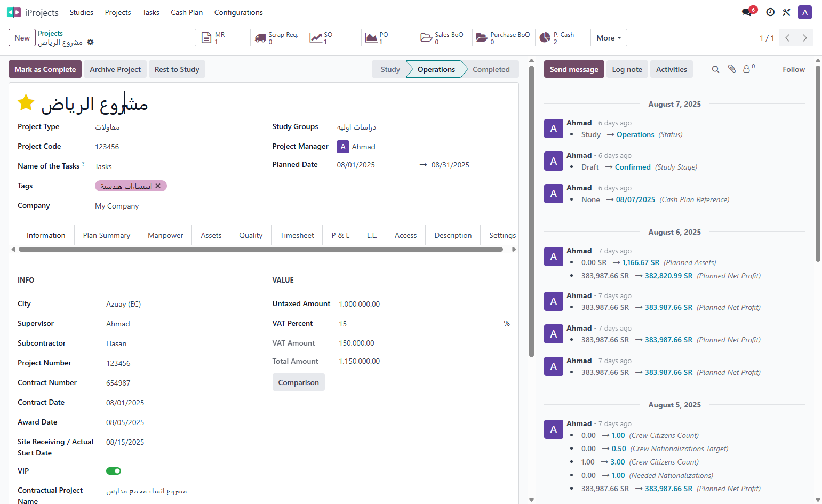This screenshot has height=504, width=822.
Task: Open the Studies menu
Action: pyautogui.click(x=81, y=12)
